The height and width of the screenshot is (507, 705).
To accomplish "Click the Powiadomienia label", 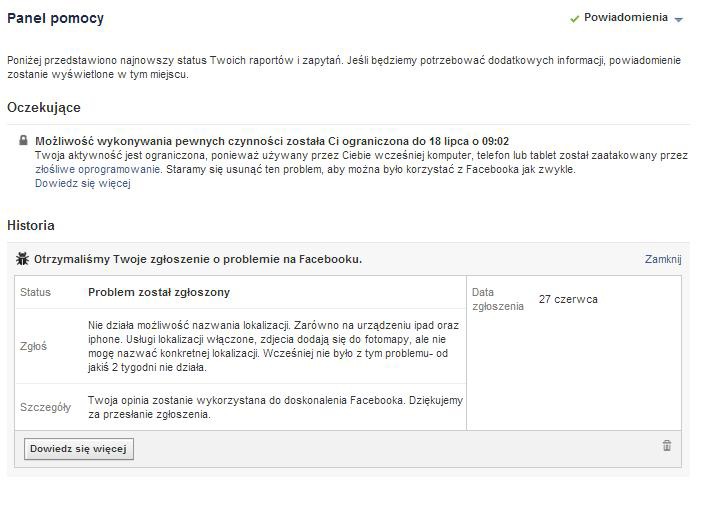I will 626,18.
